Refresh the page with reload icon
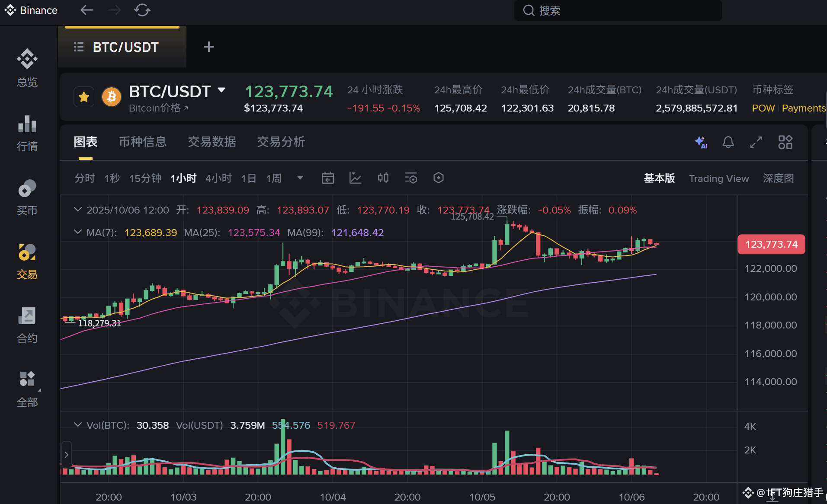 click(x=142, y=10)
